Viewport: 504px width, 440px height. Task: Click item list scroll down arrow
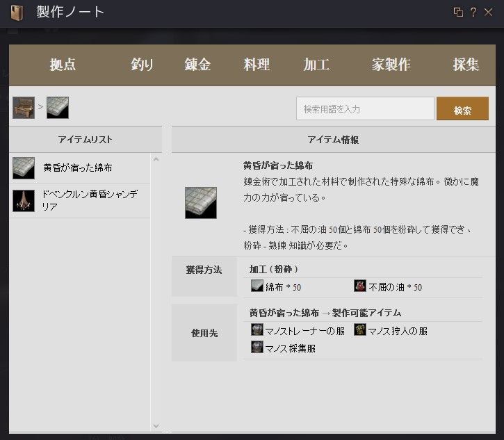click(156, 426)
